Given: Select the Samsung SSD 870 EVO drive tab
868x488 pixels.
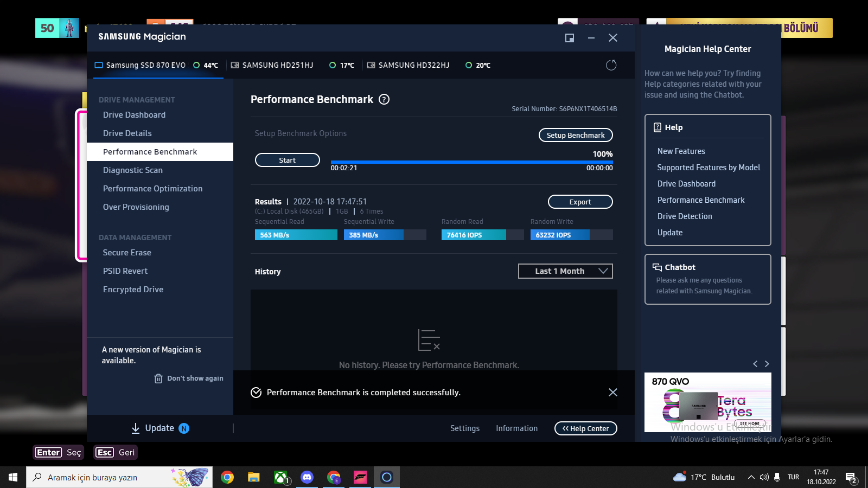Looking at the screenshot, I should coord(158,65).
